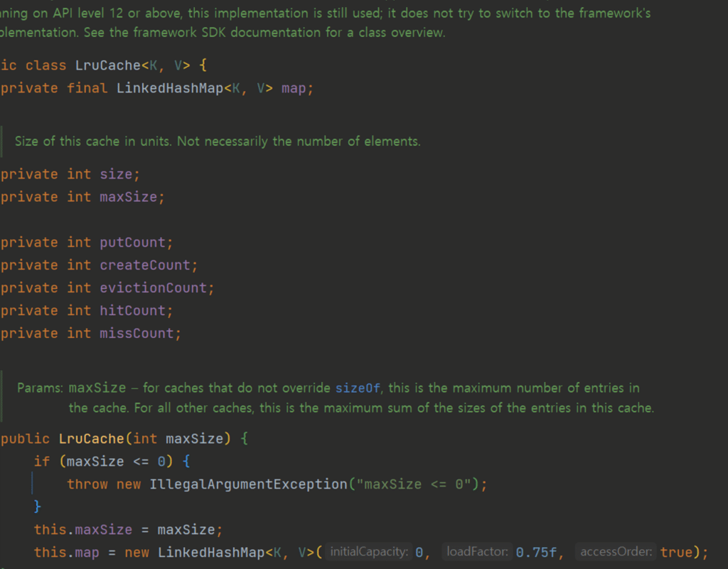This screenshot has width=728, height=569.
Task: Click the 0.75f load factor value
Action: click(539, 553)
